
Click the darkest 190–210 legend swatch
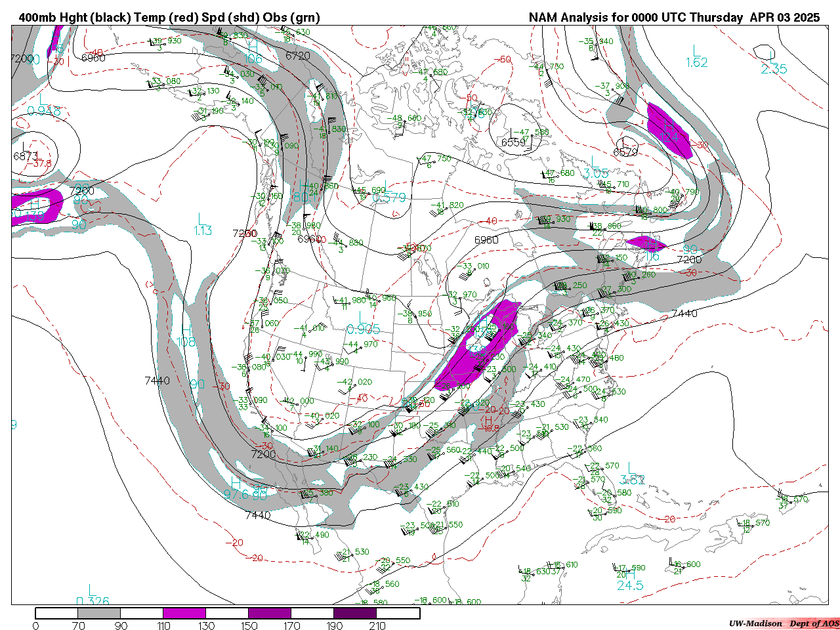(x=355, y=613)
